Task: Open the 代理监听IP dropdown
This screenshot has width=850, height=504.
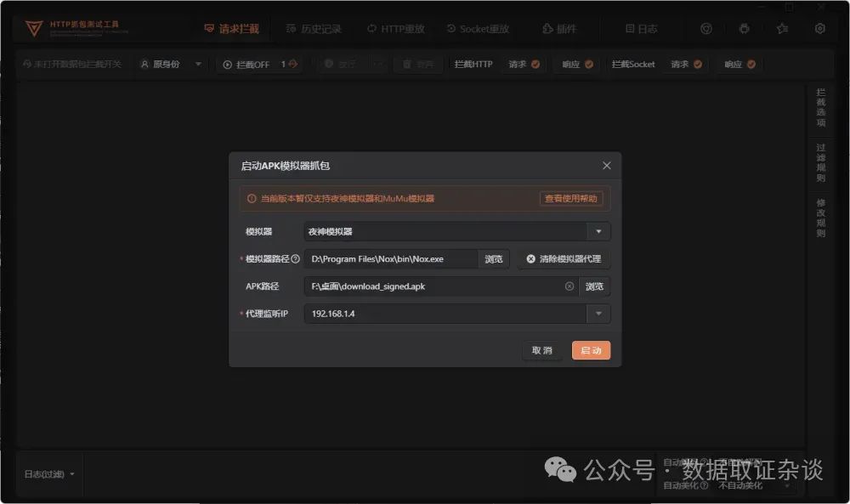Action: (x=598, y=314)
